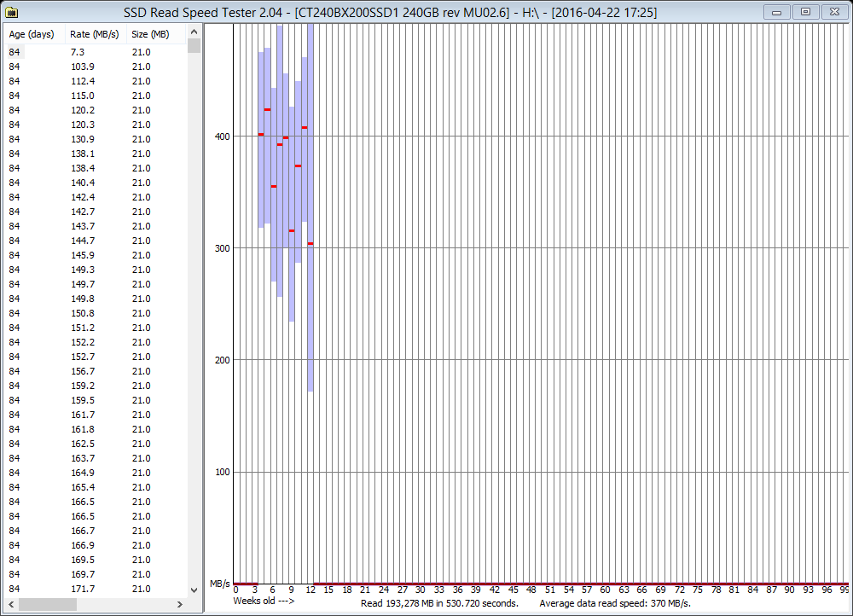Click the file list scroll up arrow
Viewport: 853px width, 616px height.
click(x=194, y=32)
